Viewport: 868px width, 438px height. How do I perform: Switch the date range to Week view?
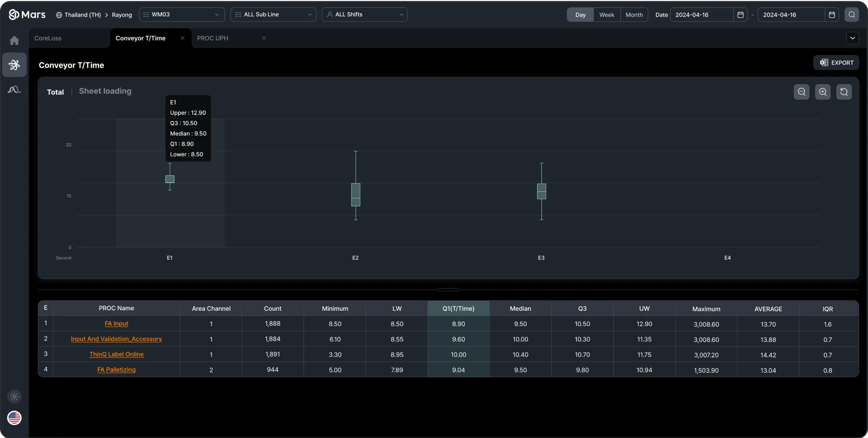point(607,14)
